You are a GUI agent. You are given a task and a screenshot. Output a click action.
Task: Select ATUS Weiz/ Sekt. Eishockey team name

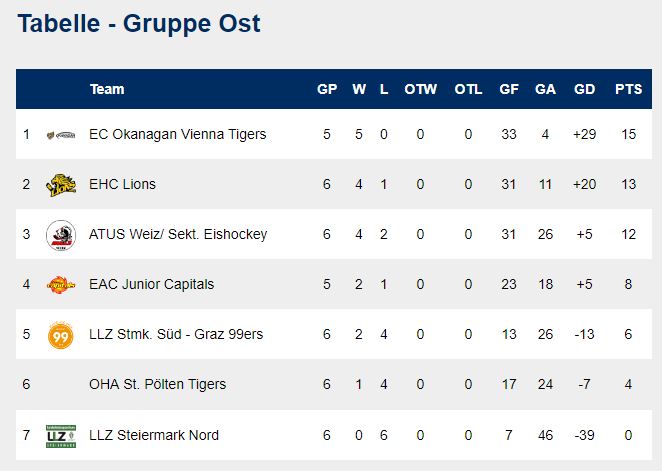tap(178, 234)
